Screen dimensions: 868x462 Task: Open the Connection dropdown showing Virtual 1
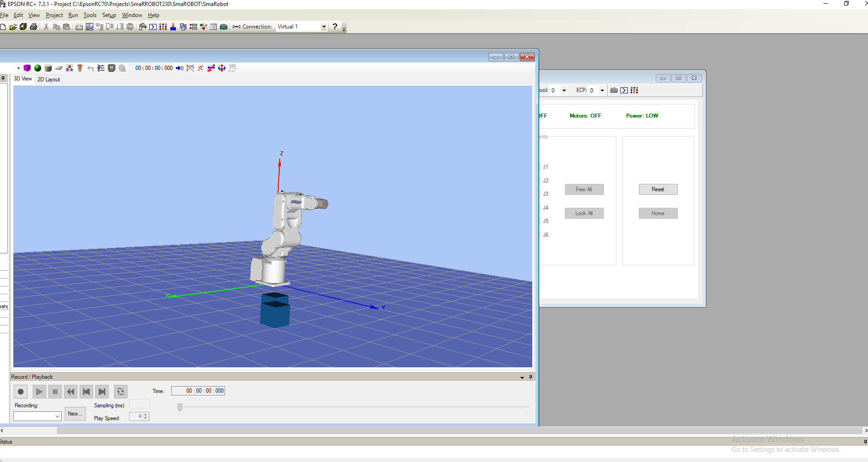324,27
